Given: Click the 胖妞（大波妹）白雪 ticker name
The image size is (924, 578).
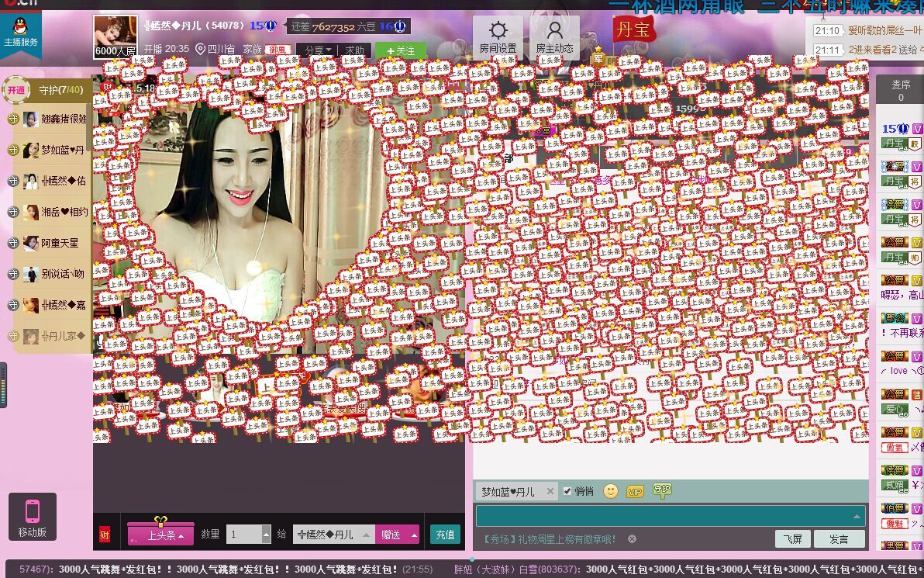Looking at the screenshot, I should [x=516, y=569].
